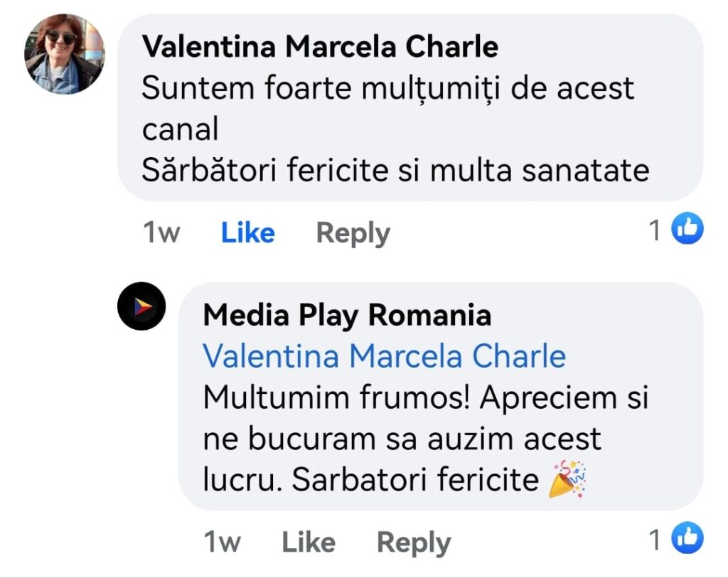Click the reply line "ne bucuram sa auzim acest"

(x=402, y=439)
